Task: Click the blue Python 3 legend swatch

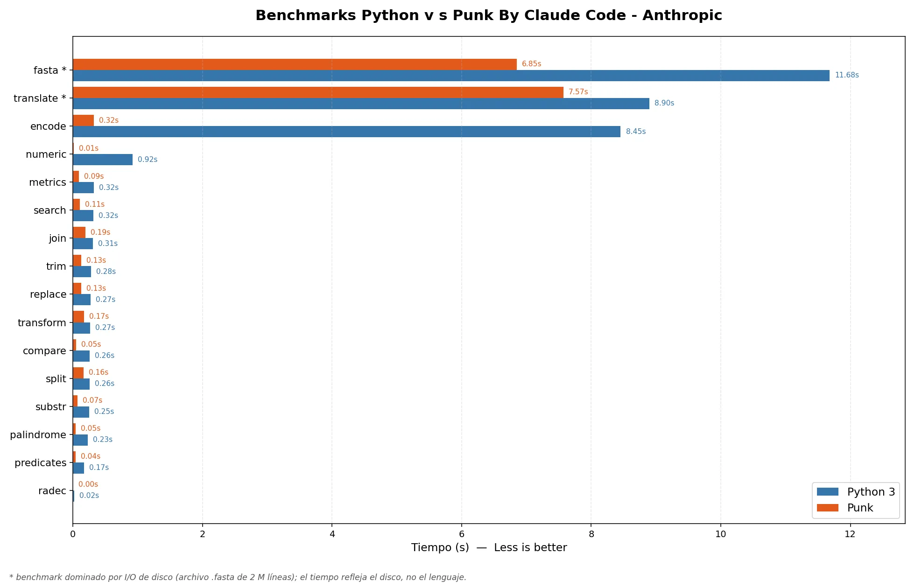Action: coord(828,492)
